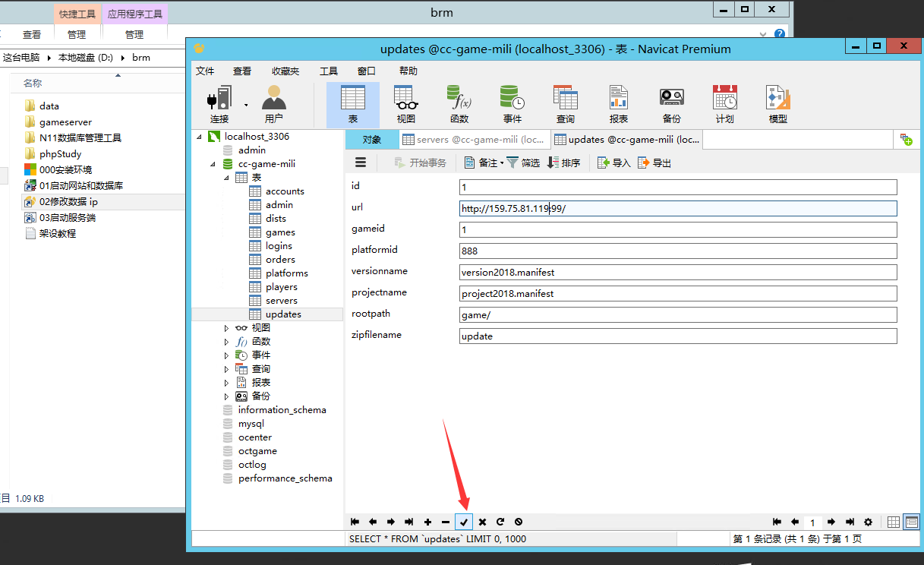Open the 工具 tools menu
The height and width of the screenshot is (565, 924).
tap(329, 71)
